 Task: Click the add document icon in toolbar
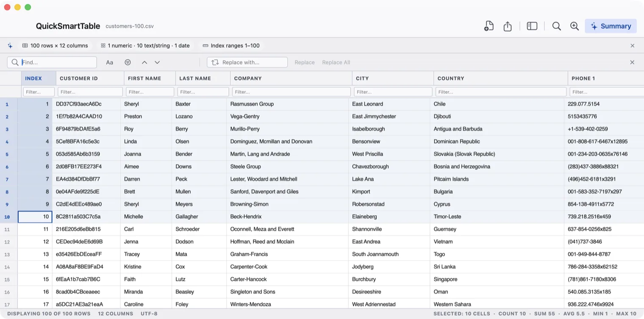coord(489,26)
